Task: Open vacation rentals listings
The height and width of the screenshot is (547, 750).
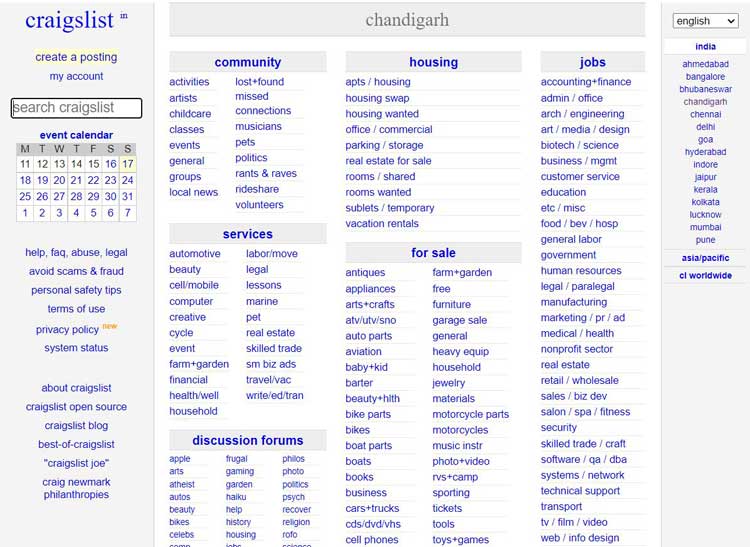Action: [382, 223]
